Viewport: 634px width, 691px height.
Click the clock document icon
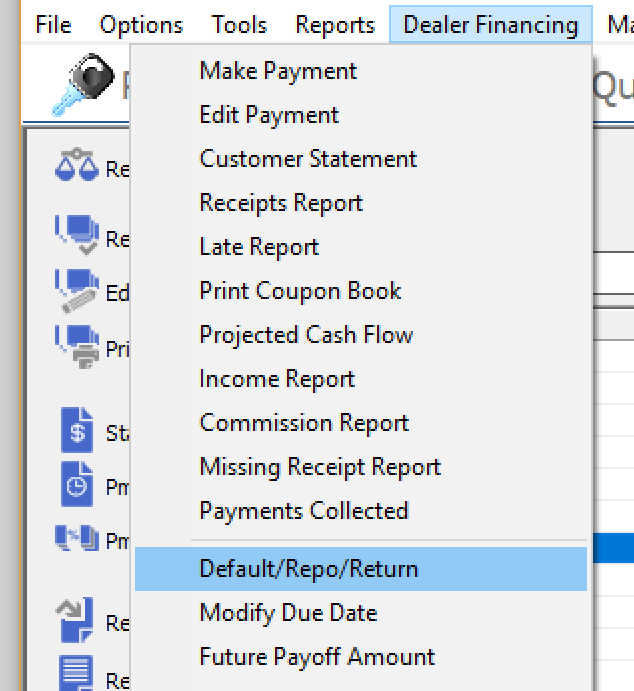[77, 484]
